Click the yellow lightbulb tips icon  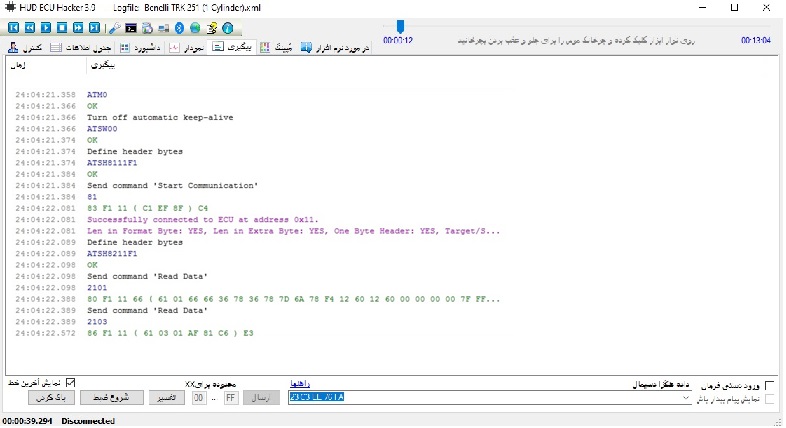(x=212, y=28)
